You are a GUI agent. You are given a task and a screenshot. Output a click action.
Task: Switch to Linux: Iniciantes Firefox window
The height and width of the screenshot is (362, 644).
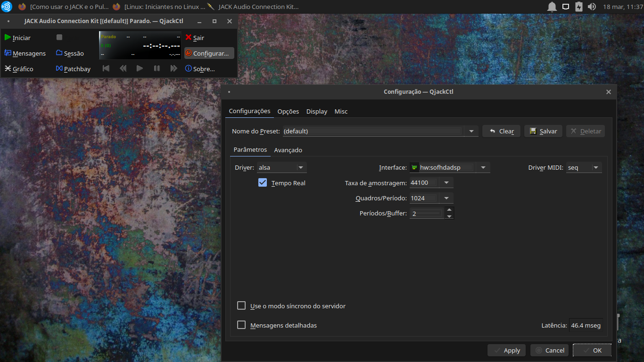point(159,7)
